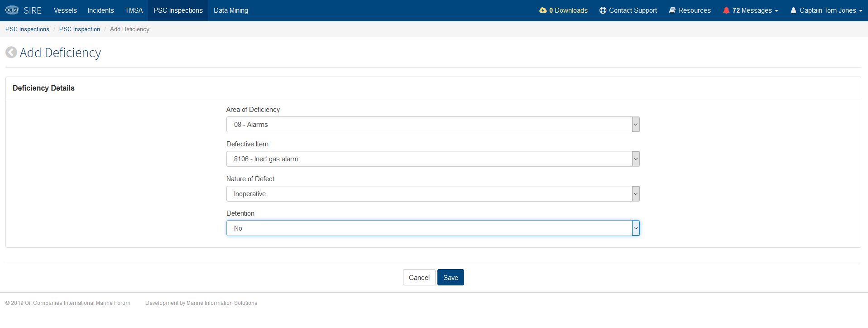Click the Save button
This screenshot has width=868, height=328.
click(451, 277)
